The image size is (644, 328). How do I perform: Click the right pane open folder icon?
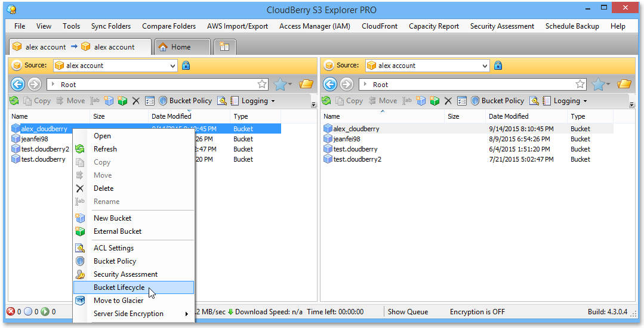coord(624,84)
